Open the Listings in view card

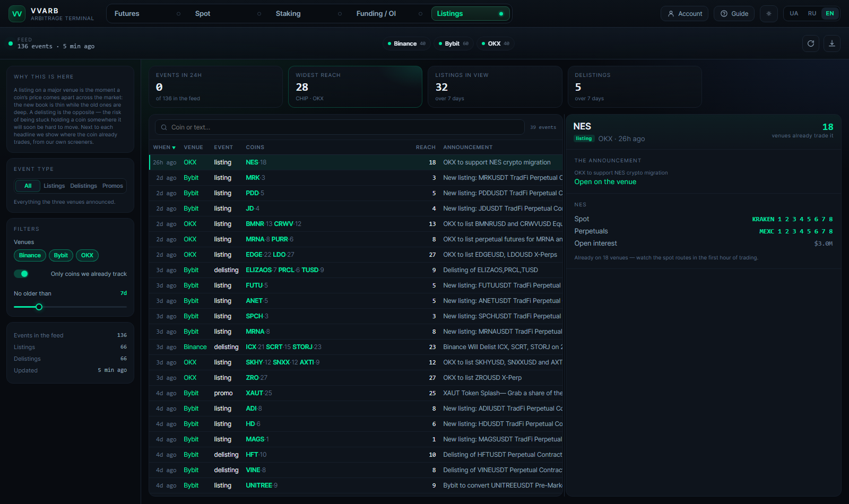[495, 87]
